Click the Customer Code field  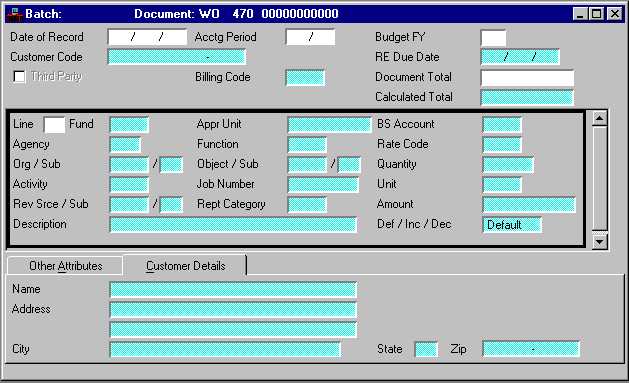[177, 57]
